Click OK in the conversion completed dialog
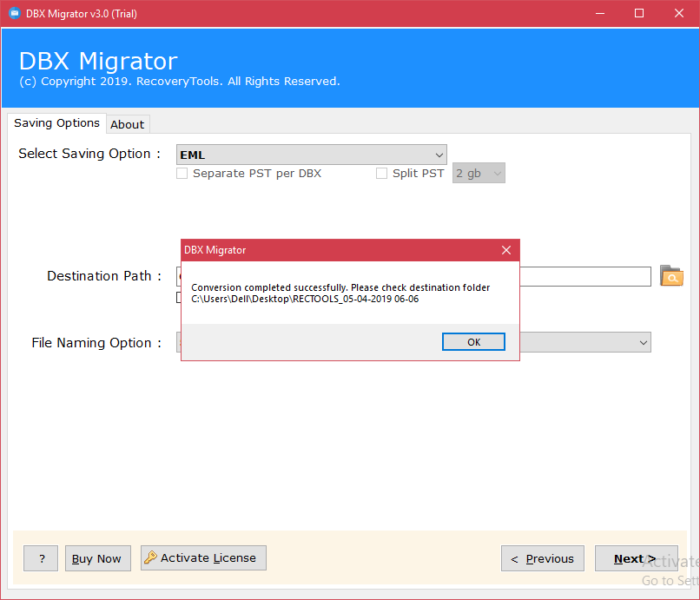 (473, 342)
